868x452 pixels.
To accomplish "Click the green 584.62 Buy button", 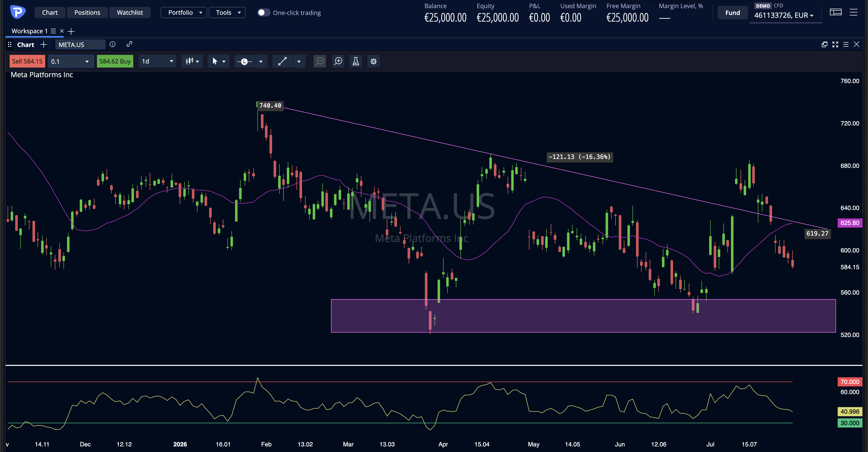I will tap(115, 61).
